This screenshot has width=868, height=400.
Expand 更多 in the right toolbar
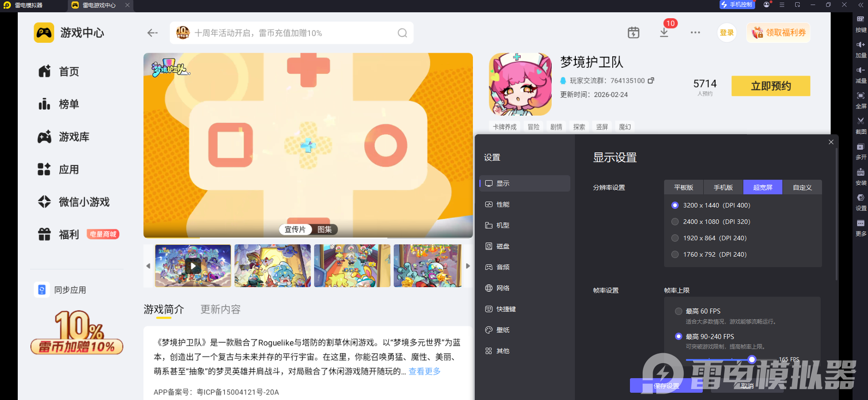861,228
